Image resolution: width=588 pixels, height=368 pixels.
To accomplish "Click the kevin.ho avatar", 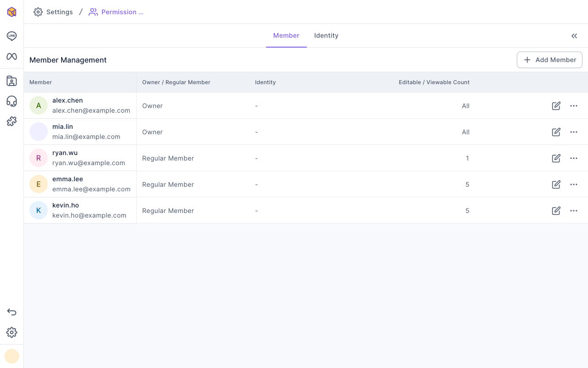I will pos(39,211).
